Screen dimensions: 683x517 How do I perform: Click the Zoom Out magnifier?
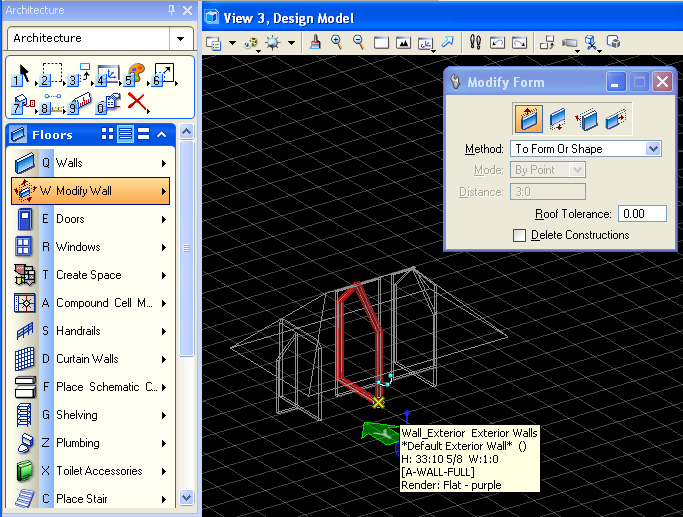[358, 42]
